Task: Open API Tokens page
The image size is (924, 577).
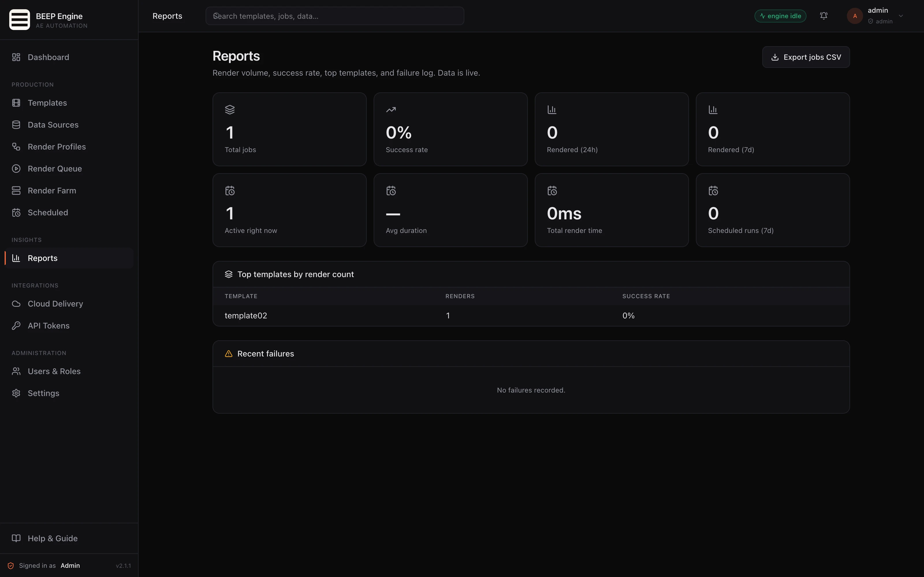Action: point(69,326)
